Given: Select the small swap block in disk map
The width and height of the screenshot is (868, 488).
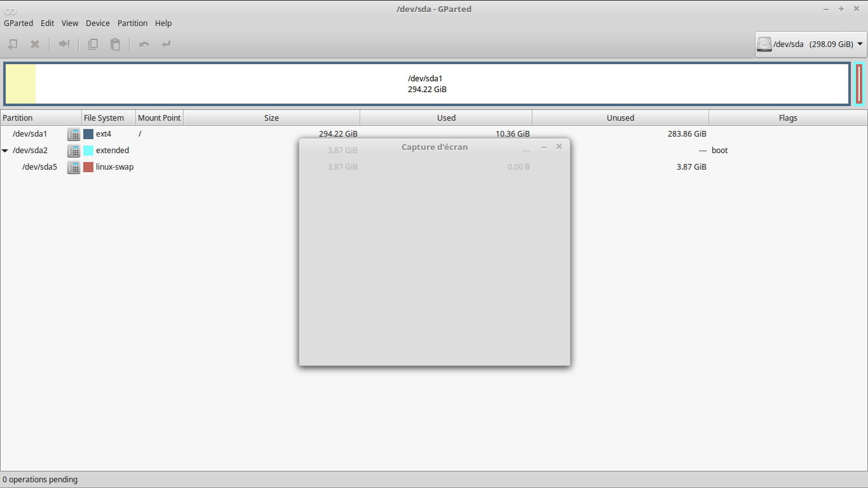Looking at the screenshot, I should coord(859,84).
